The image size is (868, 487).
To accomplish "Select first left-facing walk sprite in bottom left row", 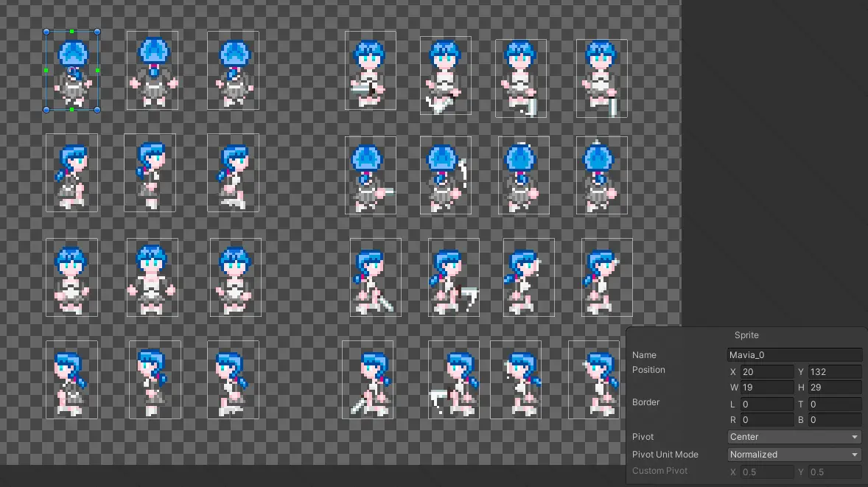I will tap(72, 379).
